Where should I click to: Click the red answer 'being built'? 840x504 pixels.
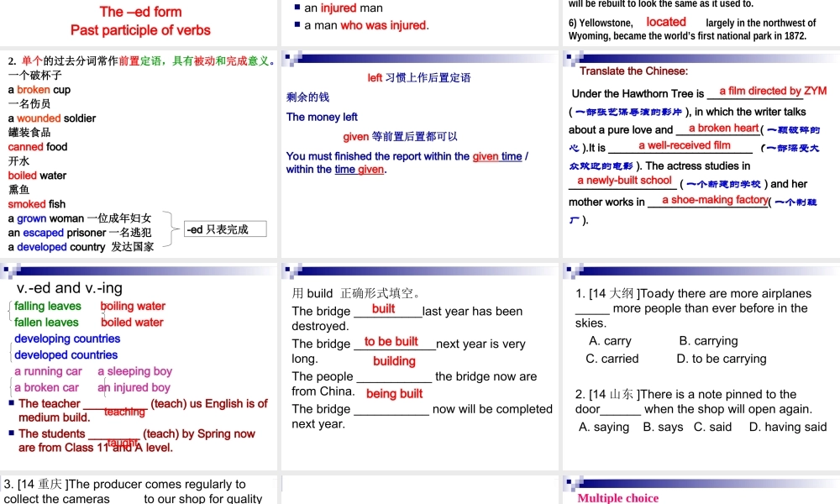pyautogui.click(x=394, y=394)
